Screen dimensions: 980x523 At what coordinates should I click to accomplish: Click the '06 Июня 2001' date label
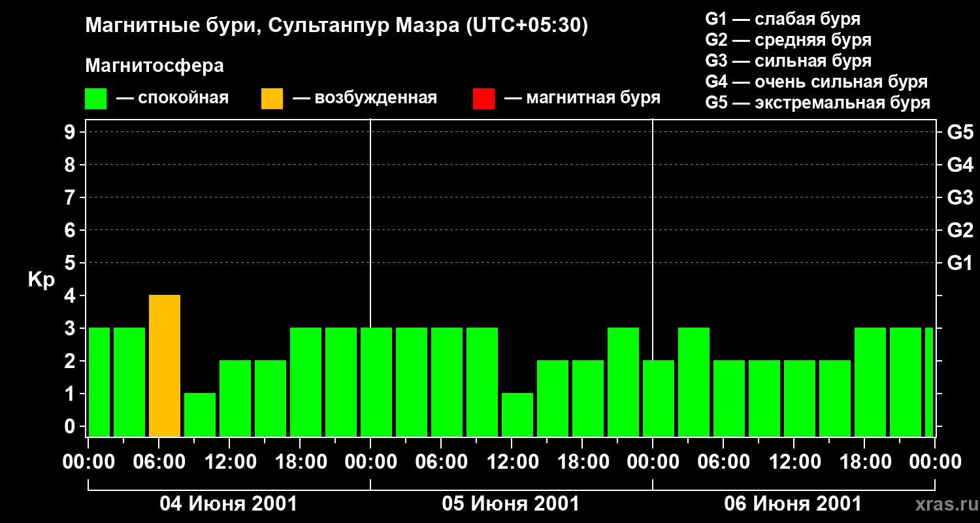pos(793,504)
